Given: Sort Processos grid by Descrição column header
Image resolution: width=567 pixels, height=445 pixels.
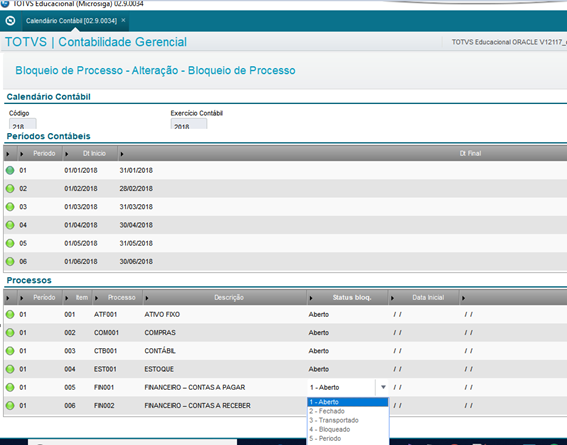Looking at the screenshot, I should (x=229, y=298).
